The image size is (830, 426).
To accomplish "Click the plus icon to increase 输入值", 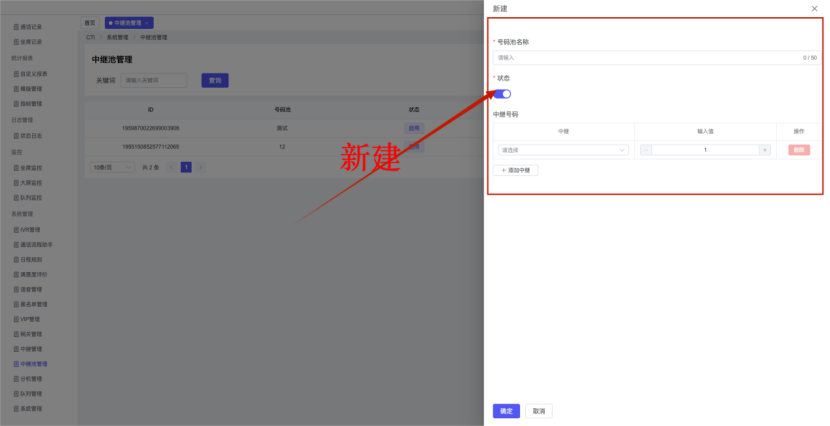I will click(764, 150).
